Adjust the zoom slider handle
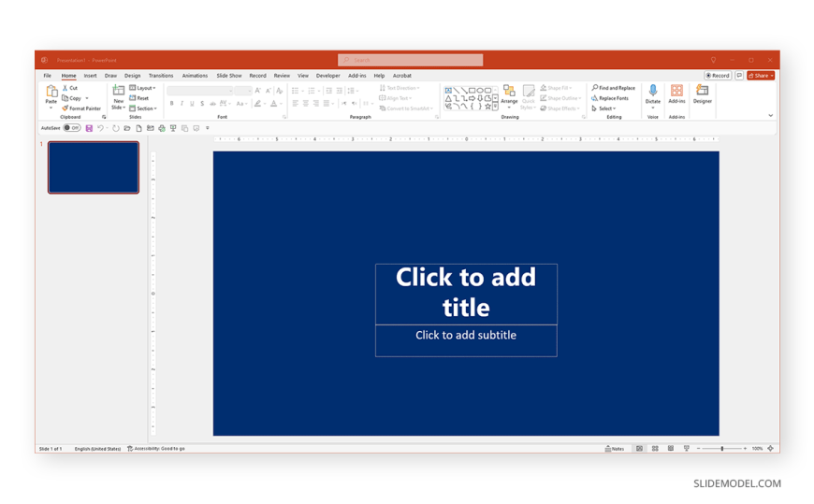This screenshot has height=504, width=814. pyautogui.click(x=722, y=449)
